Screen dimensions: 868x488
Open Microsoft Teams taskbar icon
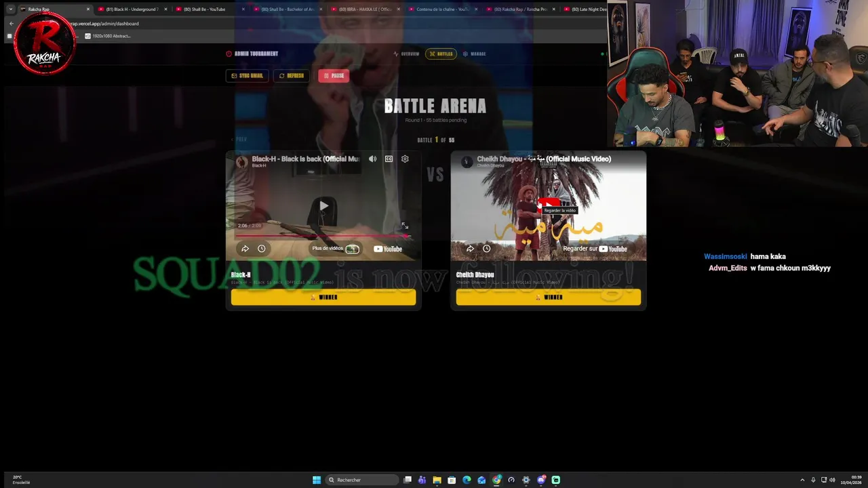422,480
